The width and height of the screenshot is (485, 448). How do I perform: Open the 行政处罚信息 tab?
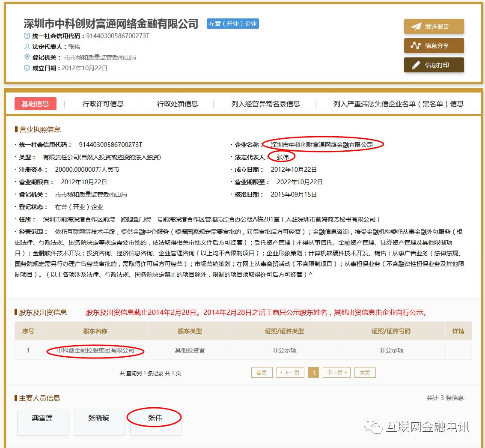pos(178,104)
